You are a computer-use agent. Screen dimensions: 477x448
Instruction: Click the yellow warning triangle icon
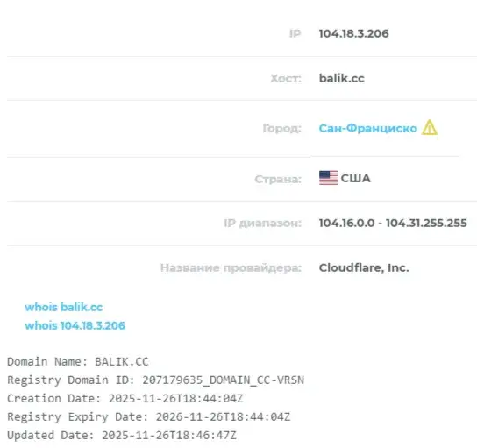point(430,127)
